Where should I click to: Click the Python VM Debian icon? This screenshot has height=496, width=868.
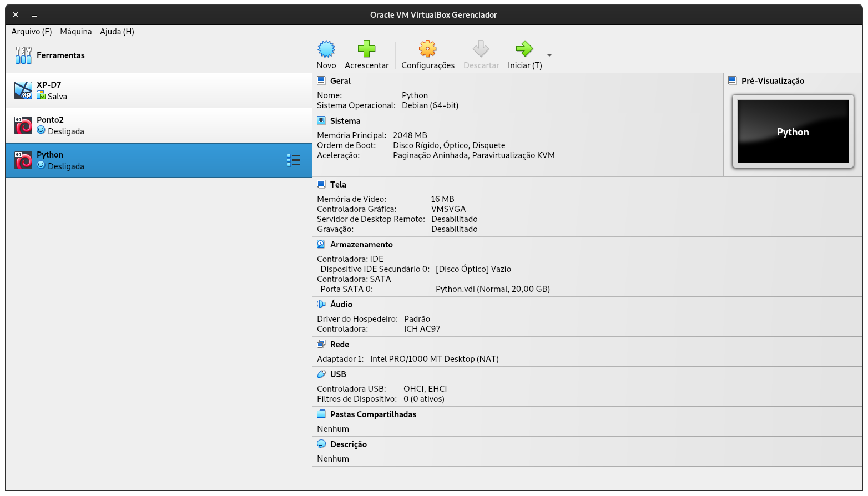click(x=23, y=160)
